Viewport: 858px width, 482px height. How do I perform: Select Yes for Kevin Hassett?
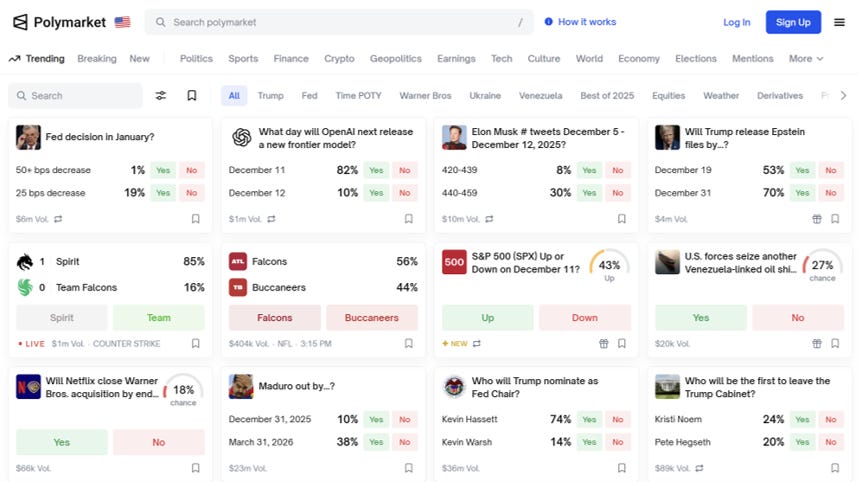589,420
